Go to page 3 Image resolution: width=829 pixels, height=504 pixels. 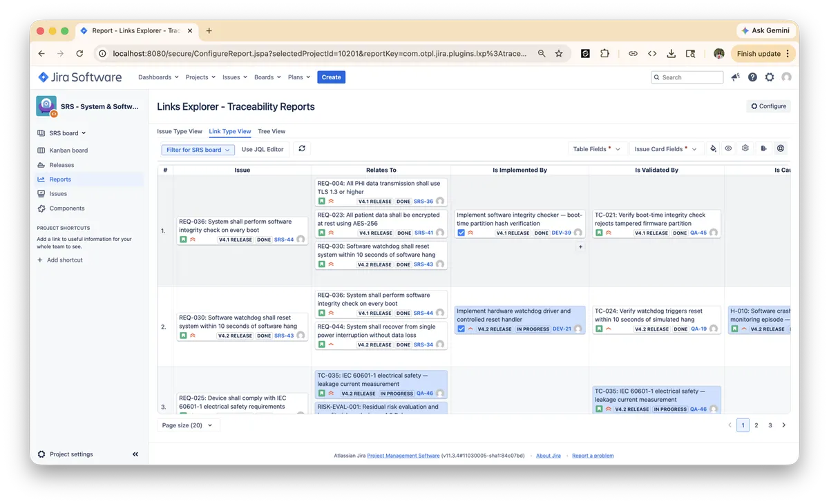tap(770, 425)
